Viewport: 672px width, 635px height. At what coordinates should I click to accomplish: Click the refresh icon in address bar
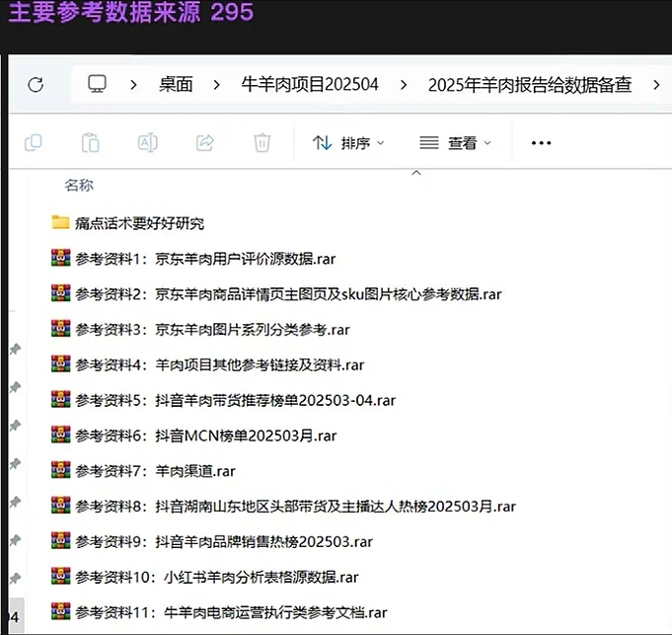point(36,85)
